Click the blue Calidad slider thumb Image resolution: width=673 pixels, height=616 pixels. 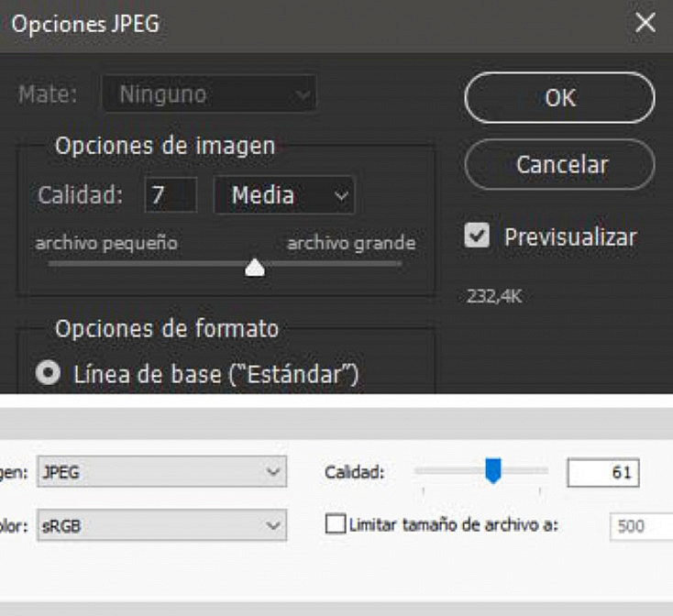(x=493, y=471)
